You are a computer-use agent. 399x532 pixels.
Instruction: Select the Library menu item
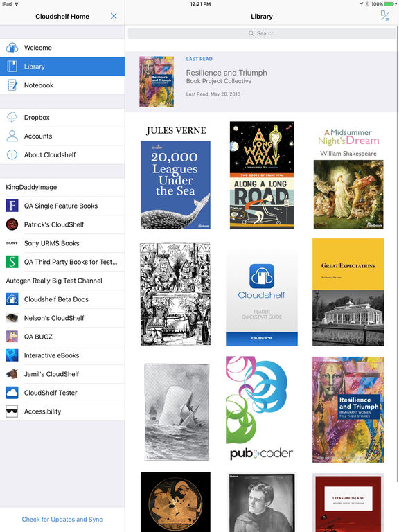pos(62,66)
